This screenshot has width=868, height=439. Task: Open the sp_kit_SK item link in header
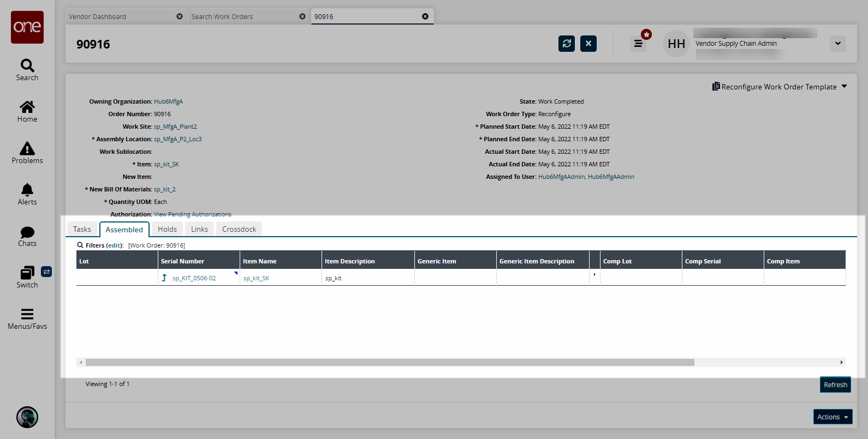click(x=167, y=164)
